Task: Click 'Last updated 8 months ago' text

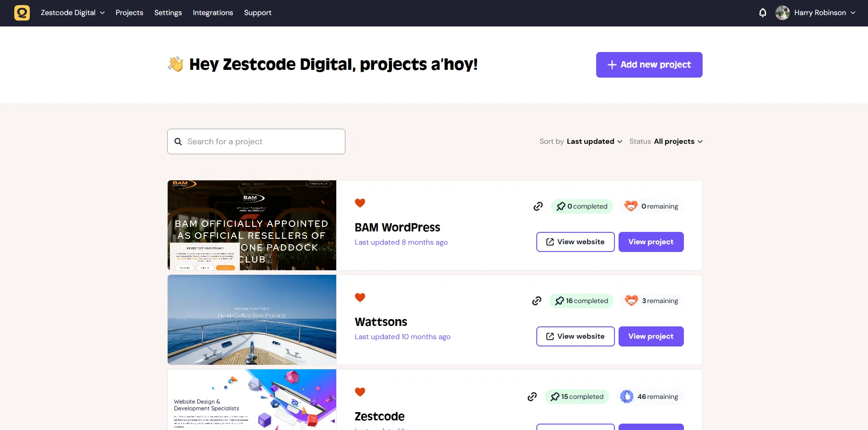Action: click(401, 242)
